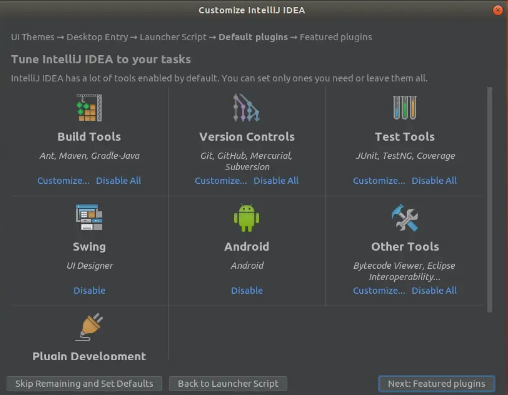Click 'Launcher Script' in the breadcrumb

[x=173, y=37]
